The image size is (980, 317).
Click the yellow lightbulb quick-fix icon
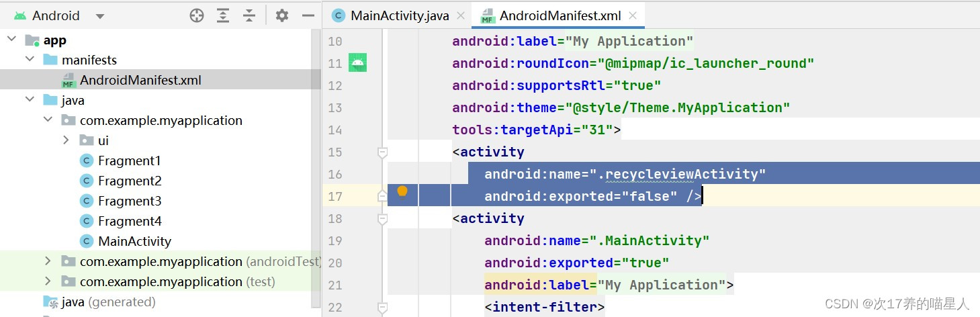(x=402, y=193)
